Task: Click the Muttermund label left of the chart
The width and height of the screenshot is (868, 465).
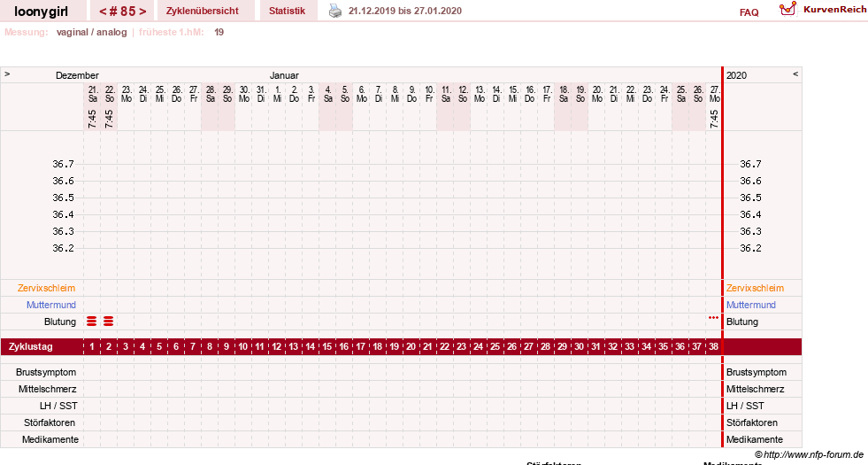Action: [x=51, y=305]
